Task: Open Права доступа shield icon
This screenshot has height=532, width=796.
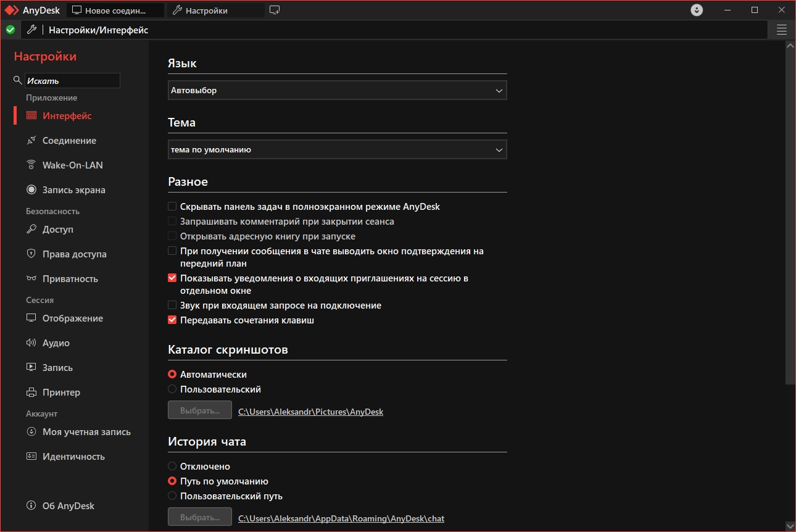Action: pos(31,254)
